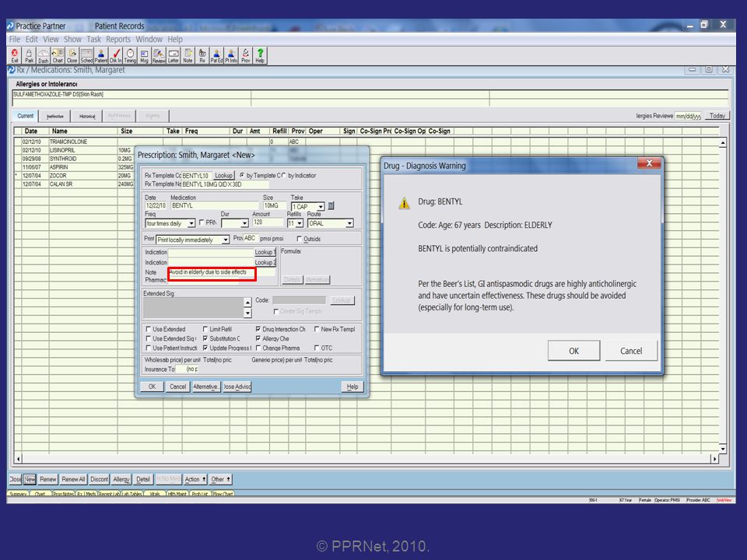Click the Note toolbar icon
747x560 pixels.
click(x=188, y=55)
